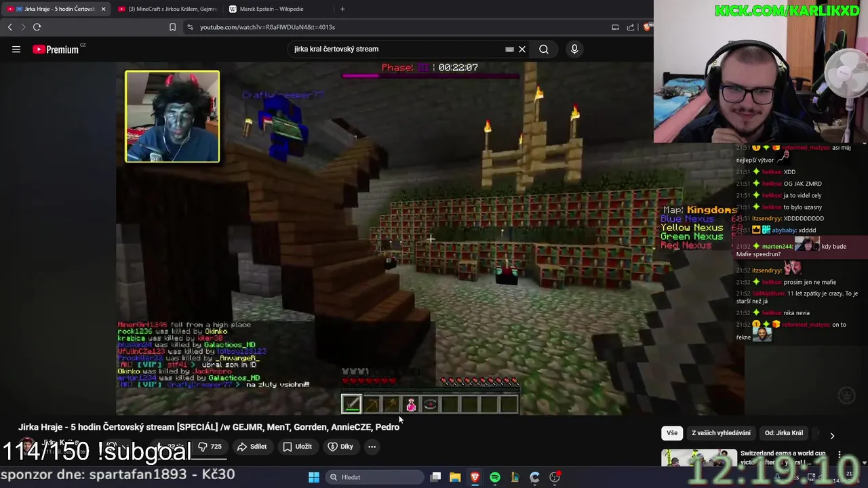The height and width of the screenshot is (488, 868).
Task: Open Task View on the taskbar
Action: click(435, 477)
